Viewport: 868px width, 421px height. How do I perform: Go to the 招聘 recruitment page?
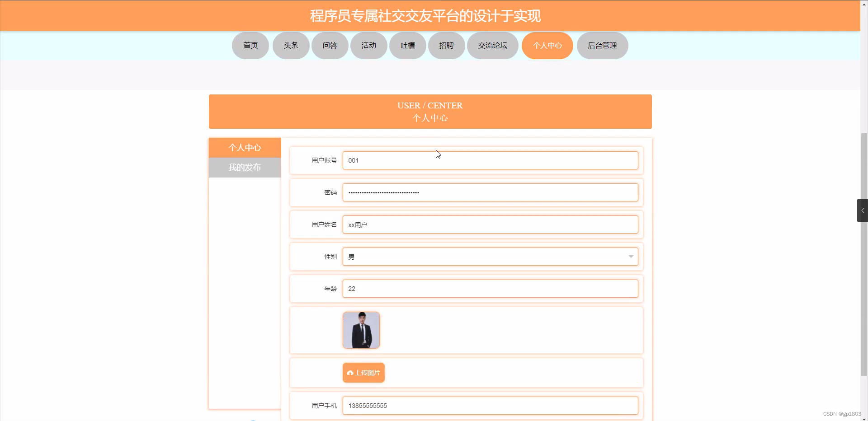(x=446, y=45)
